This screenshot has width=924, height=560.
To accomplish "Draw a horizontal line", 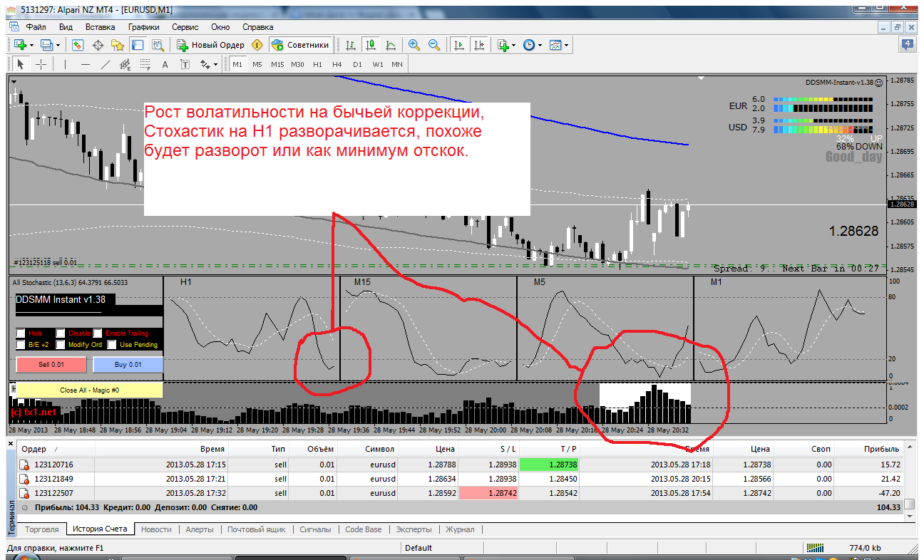I will (x=86, y=64).
